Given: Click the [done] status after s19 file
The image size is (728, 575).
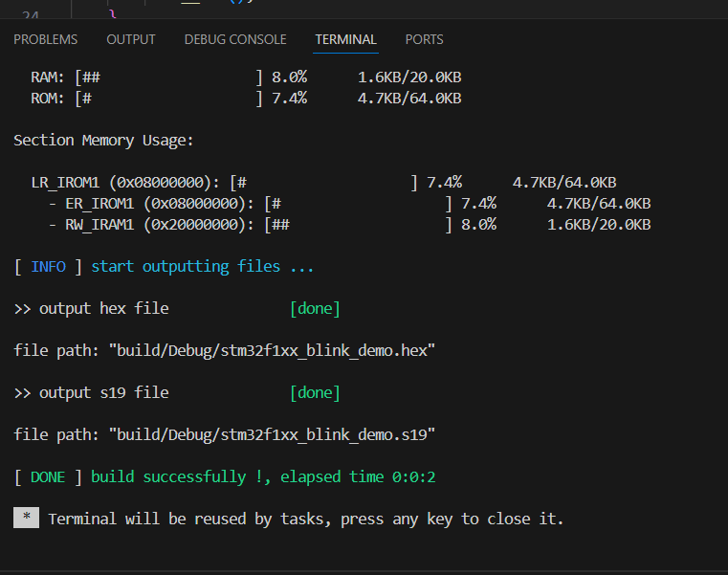Looking at the screenshot, I should [x=316, y=393].
